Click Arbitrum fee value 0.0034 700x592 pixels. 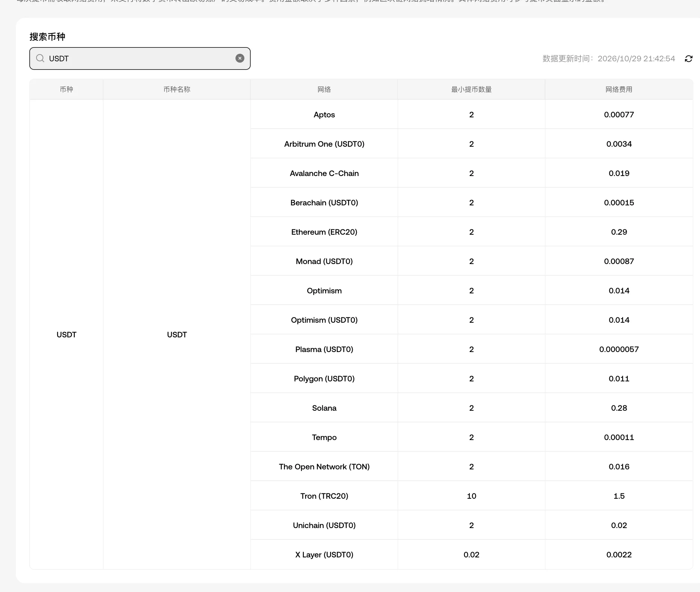[619, 144]
